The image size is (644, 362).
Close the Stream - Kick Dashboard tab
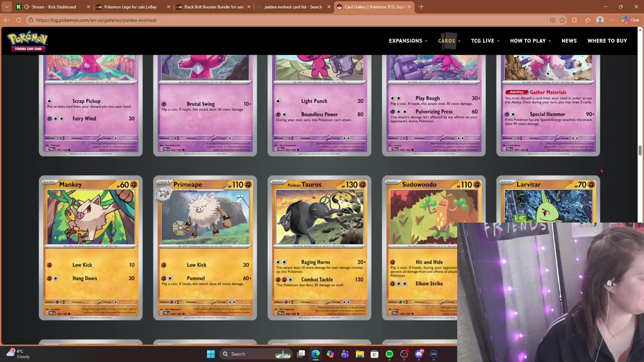[89, 7]
